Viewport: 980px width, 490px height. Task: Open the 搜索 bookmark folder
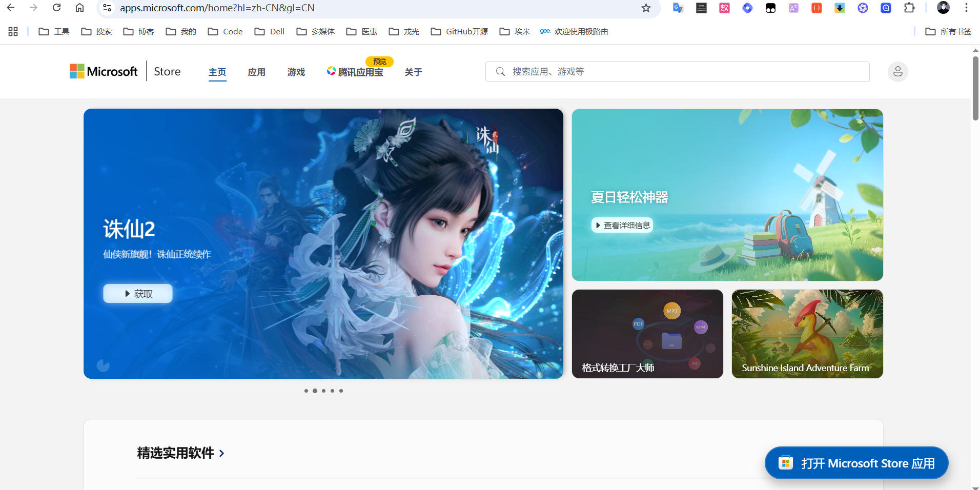(x=96, y=31)
